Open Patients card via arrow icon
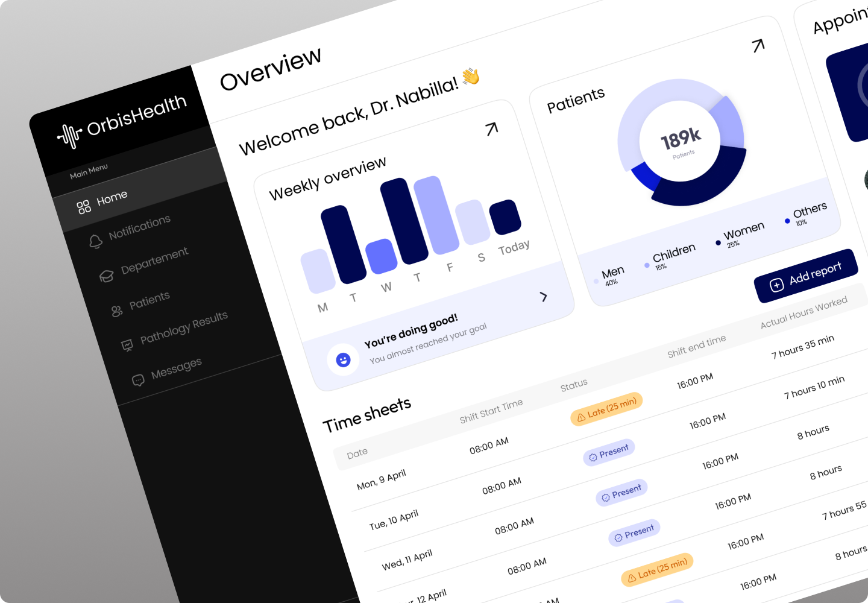Screen dimensions: 868x603 tap(758, 45)
